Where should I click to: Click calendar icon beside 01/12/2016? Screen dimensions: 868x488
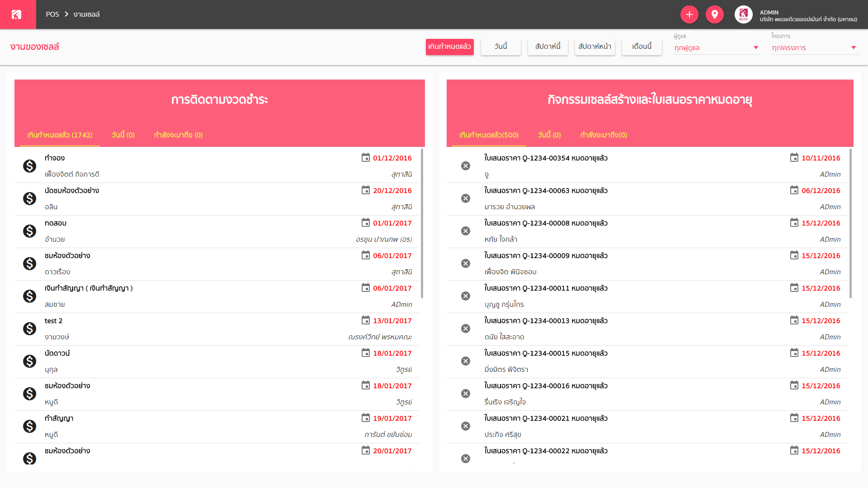[x=366, y=157]
